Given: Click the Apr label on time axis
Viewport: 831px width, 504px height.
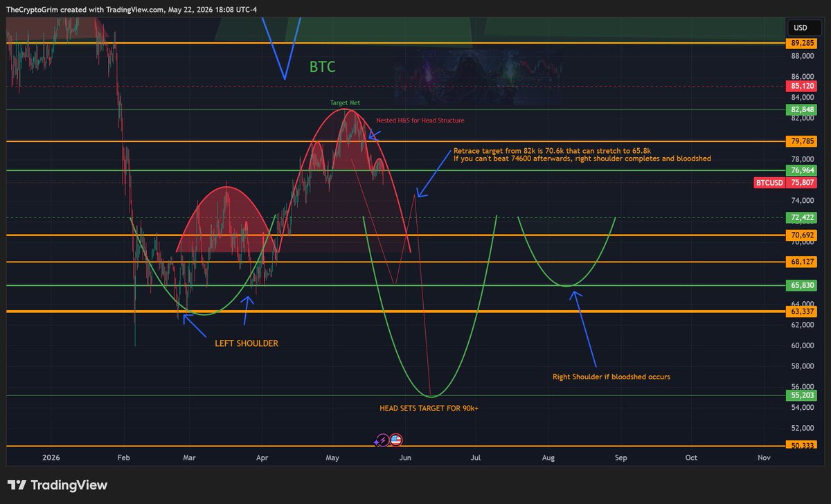Looking at the screenshot, I should click(x=262, y=458).
